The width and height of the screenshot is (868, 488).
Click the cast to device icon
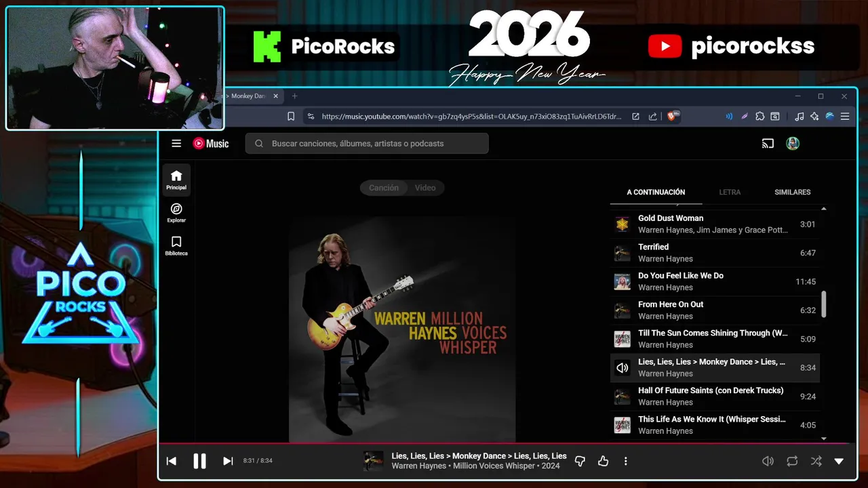tap(768, 144)
